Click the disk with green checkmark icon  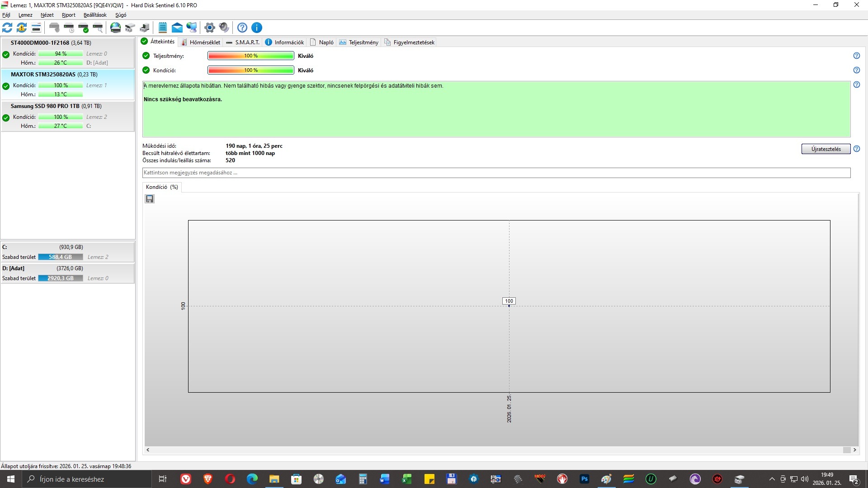[84, 28]
